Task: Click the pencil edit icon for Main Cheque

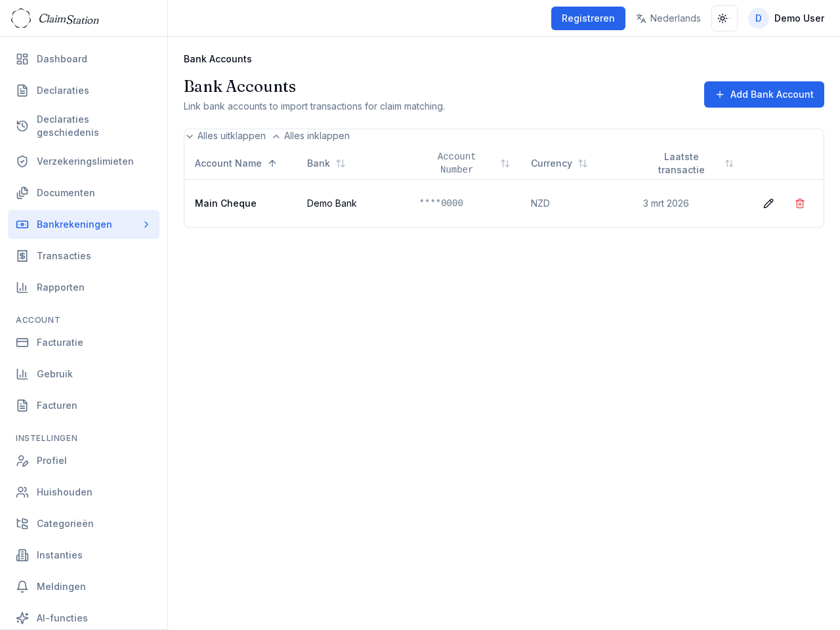Action: click(768, 203)
